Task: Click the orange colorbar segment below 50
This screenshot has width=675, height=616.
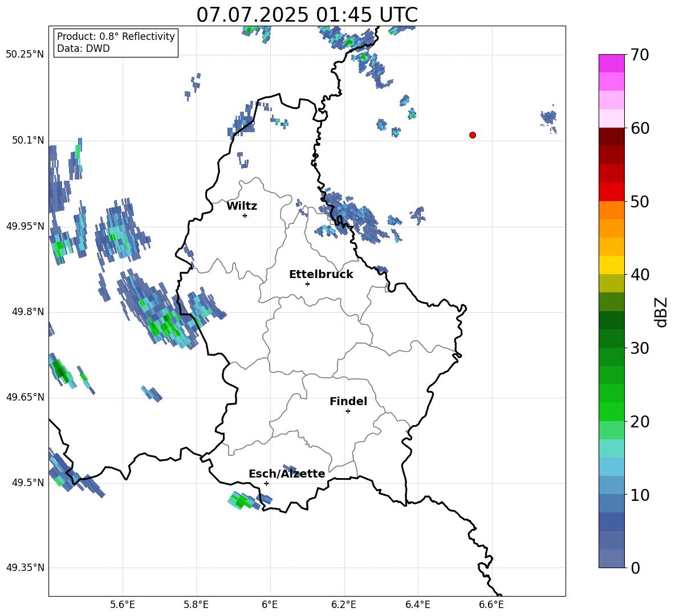Action: (611, 210)
